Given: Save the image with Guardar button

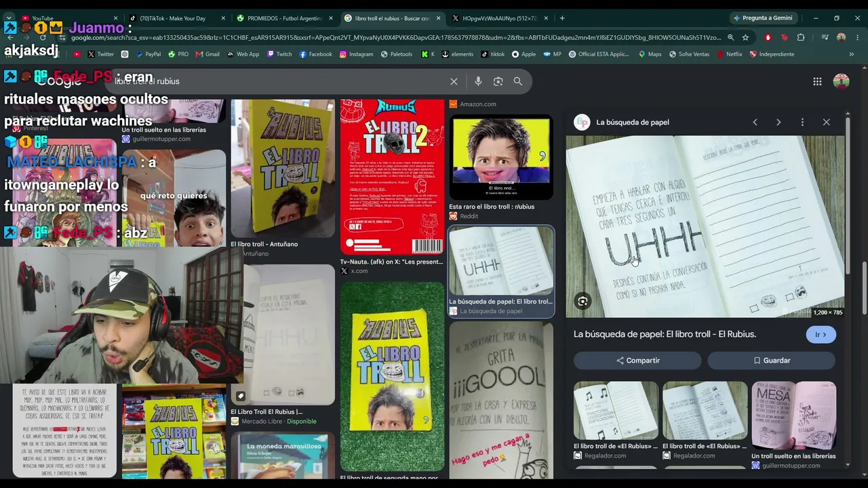Looking at the screenshot, I should [x=771, y=361].
